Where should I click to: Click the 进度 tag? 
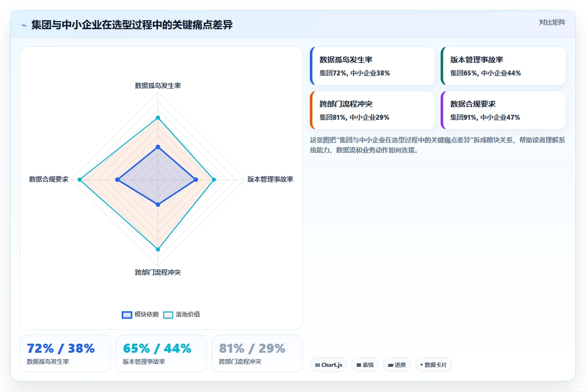pyautogui.click(x=396, y=365)
